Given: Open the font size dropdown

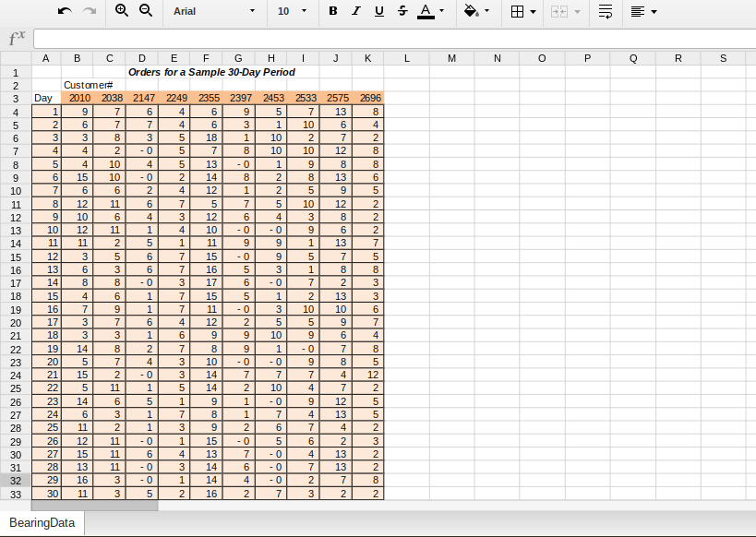Looking at the screenshot, I should 293,12.
